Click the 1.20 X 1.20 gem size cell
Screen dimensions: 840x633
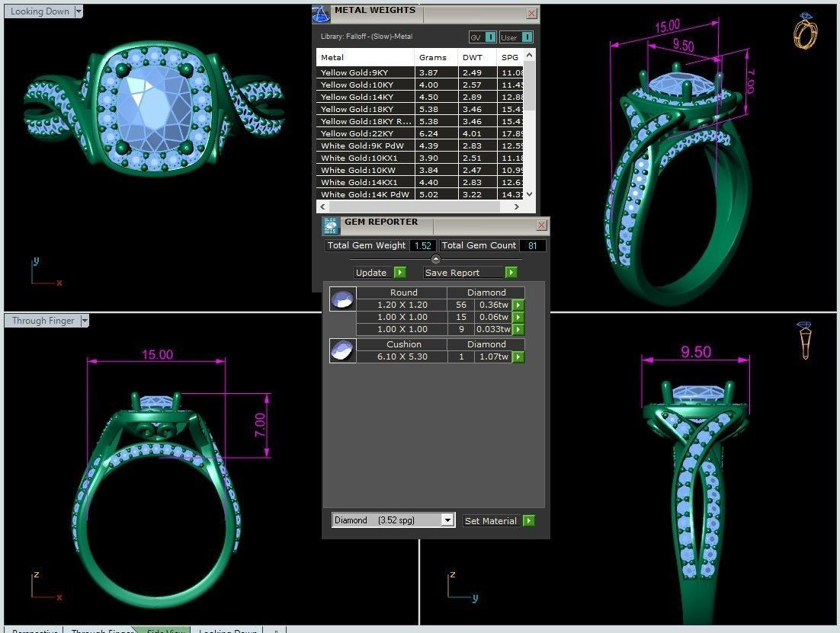402,305
